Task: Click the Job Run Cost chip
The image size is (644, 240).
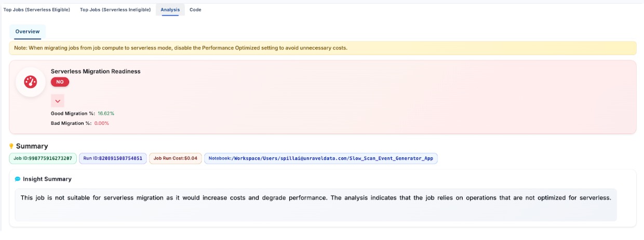Action: [175, 158]
